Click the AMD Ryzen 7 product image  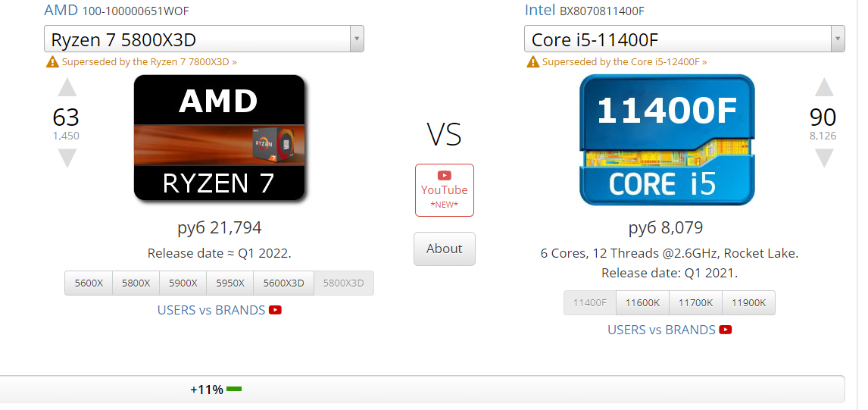pos(219,137)
